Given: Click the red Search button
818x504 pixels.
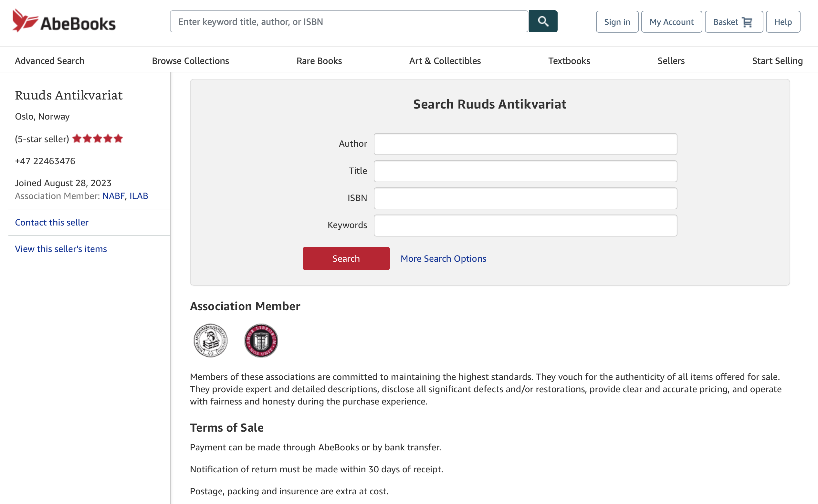Looking at the screenshot, I should coord(346,258).
